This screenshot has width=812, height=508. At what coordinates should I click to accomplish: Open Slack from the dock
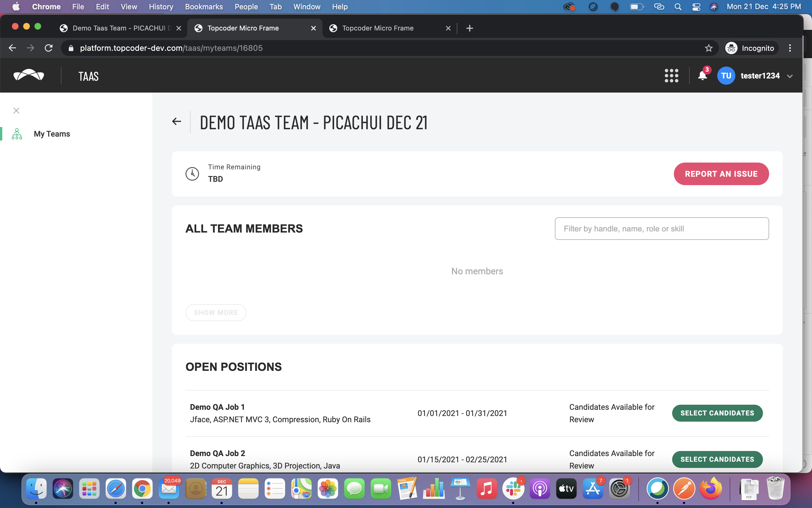pos(513,489)
